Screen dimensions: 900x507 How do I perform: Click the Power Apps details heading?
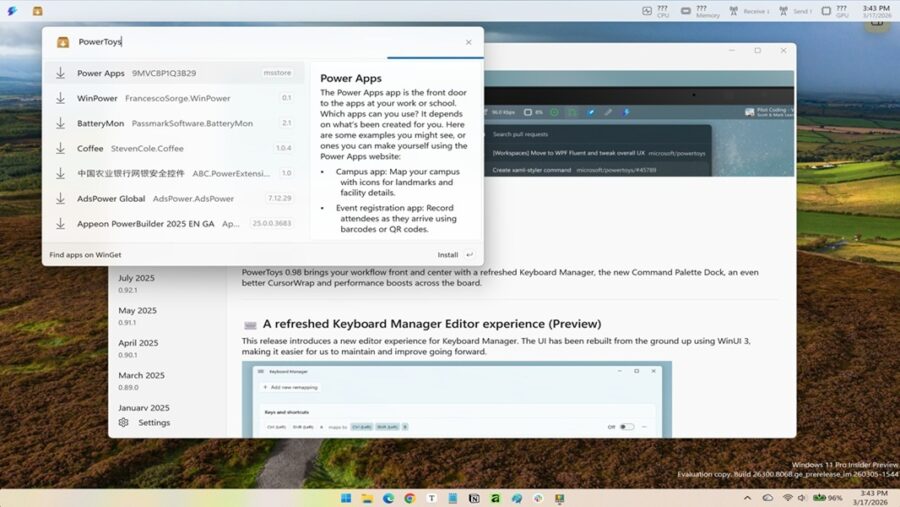pos(351,78)
